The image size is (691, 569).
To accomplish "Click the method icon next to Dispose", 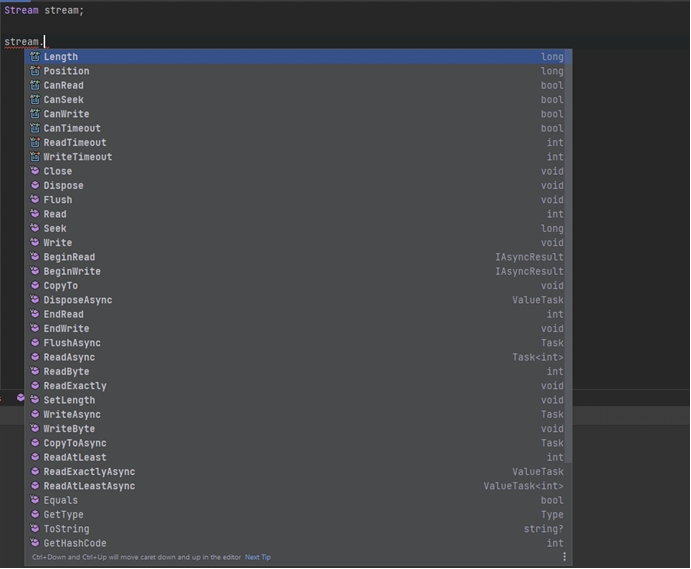I will 35,186.
